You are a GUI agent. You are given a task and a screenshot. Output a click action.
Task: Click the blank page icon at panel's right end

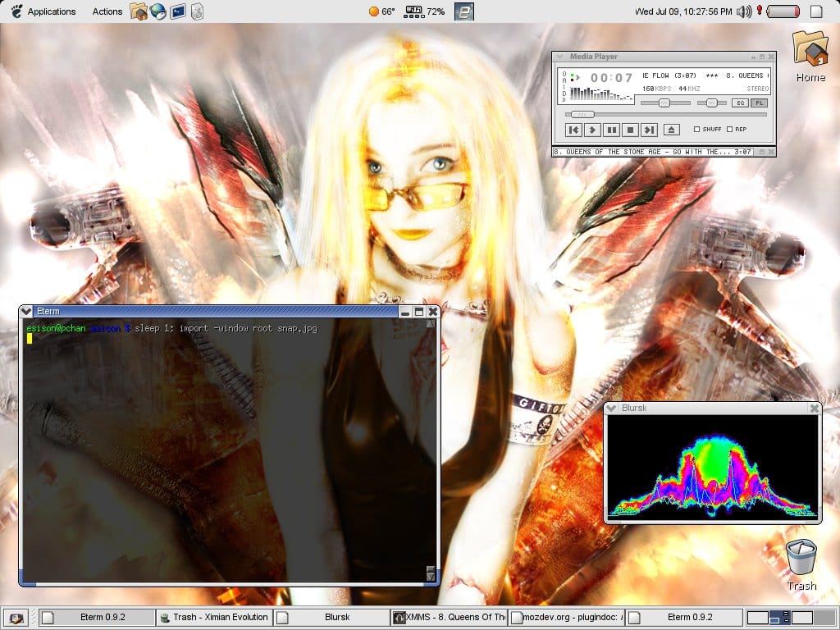816,11
